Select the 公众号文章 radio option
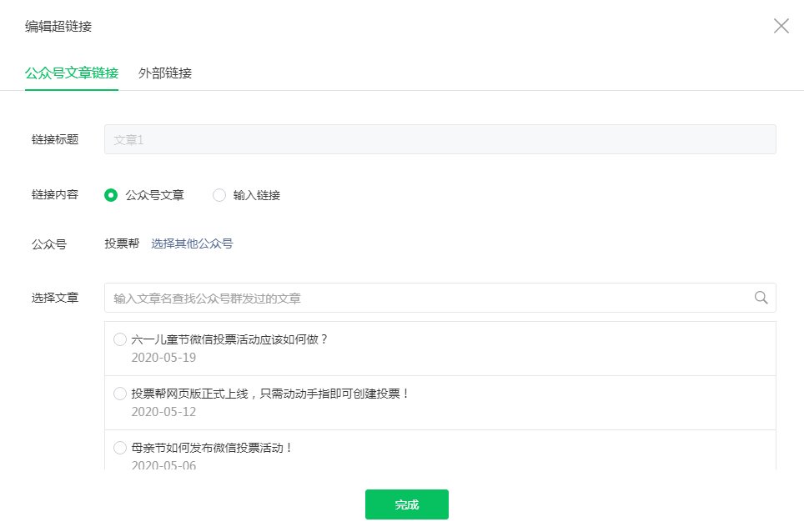 [x=109, y=195]
